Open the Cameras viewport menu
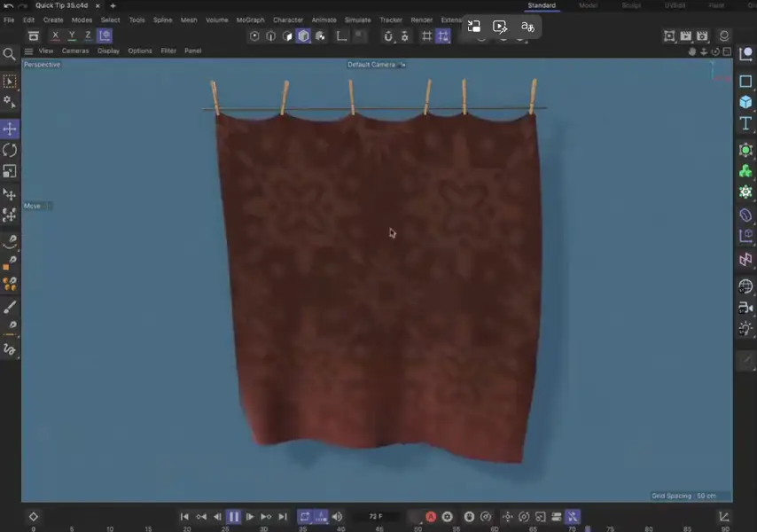The image size is (757, 532). (x=74, y=51)
